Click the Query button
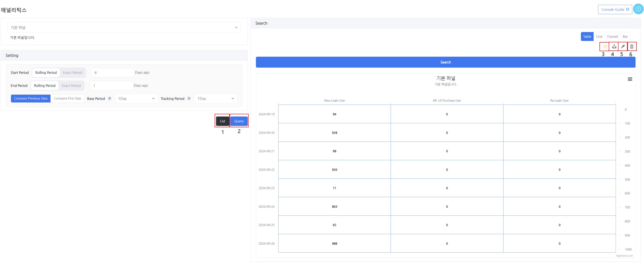This screenshot has width=644, height=268. click(239, 121)
